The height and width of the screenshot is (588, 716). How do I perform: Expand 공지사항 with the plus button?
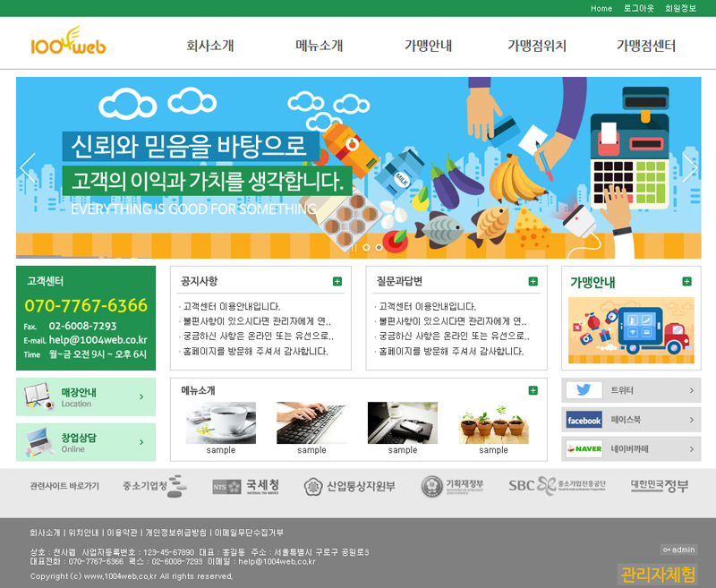point(337,282)
